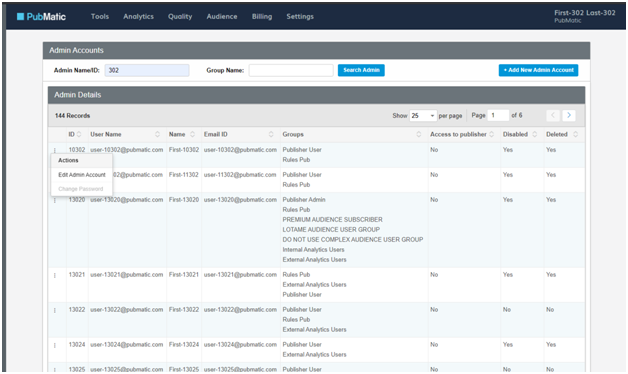This screenshot has height=374, width=628.
Task: Click Add New Admin Account button
Action: [x=538, y=70]
